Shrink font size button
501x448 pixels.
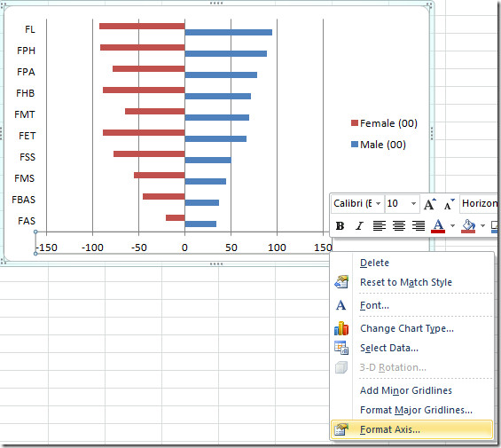pyautogui.click(x=449, y=204)
